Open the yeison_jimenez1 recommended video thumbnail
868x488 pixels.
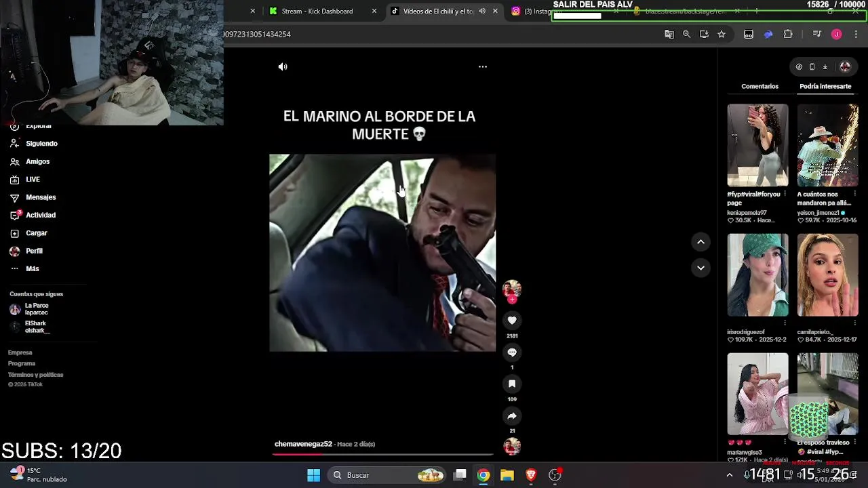(x=827, y=145)
